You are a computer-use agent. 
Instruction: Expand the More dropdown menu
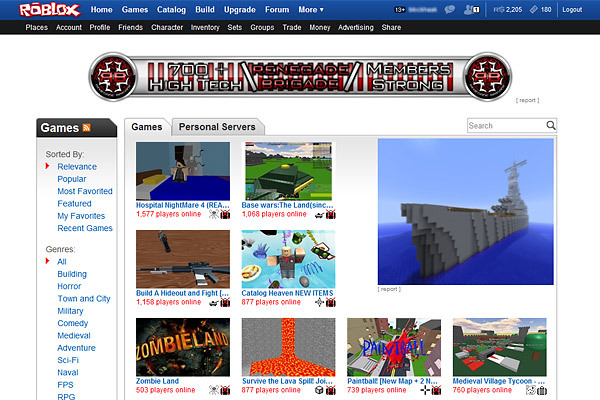tap(311, 10)
